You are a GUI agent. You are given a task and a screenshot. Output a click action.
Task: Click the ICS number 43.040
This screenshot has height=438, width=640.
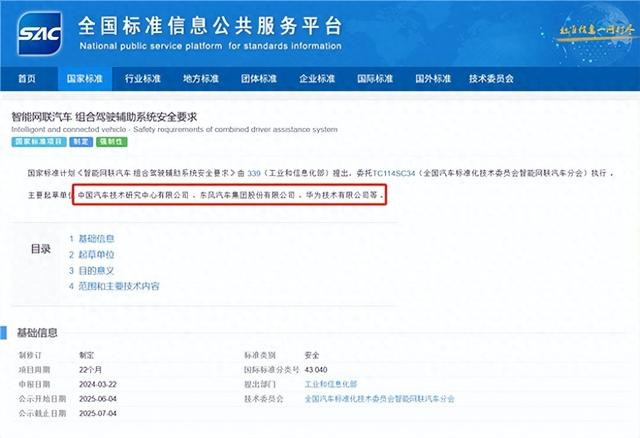[x=316, y=370]
